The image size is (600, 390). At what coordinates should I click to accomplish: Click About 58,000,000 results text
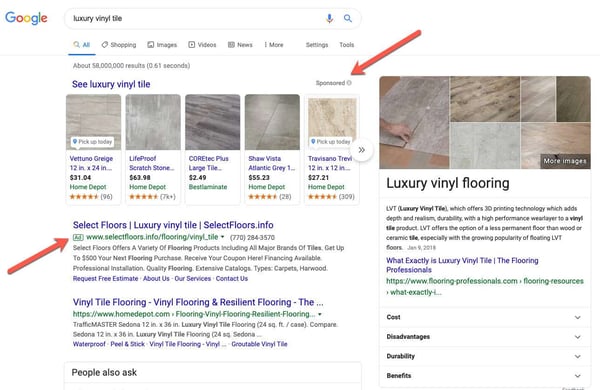pyautogui.click(x=131, y=65)
